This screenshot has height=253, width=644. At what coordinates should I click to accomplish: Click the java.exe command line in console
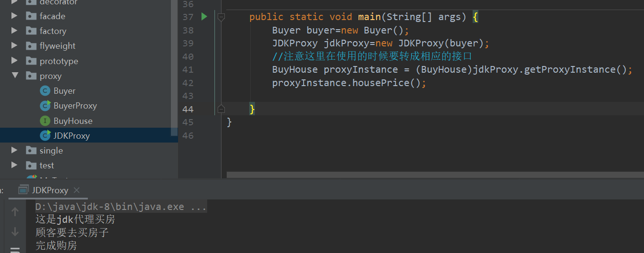pos(121,207)
